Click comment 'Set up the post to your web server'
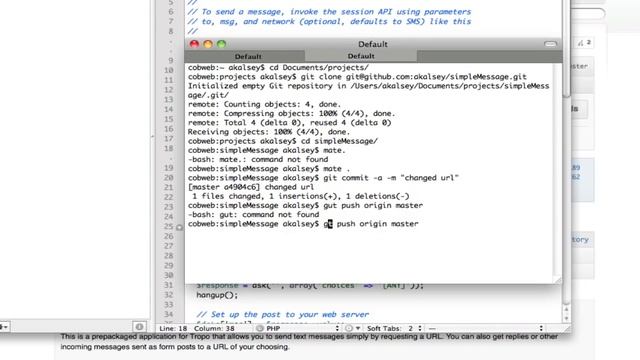This screenshot has height=360, width=640. [282, 314]
